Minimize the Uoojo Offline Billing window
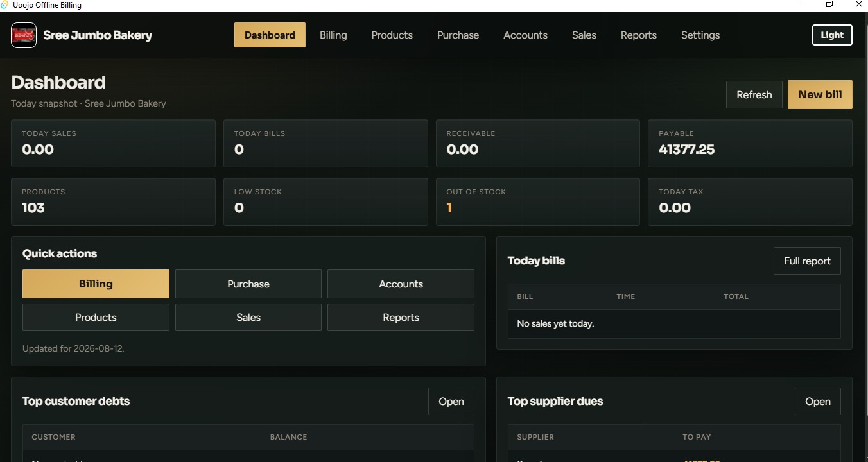Viewport: 868px width, 462px height. click(801, 4)
